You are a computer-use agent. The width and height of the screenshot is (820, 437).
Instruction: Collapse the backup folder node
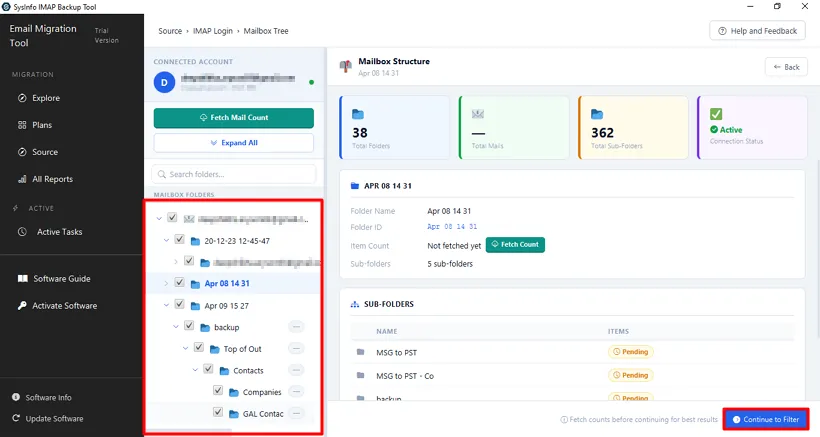[176, 327]
